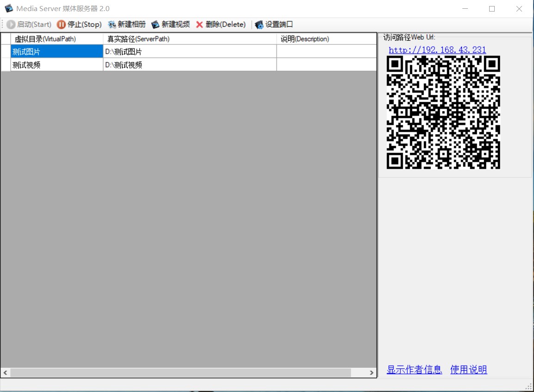Click the New Album (新建相册) icon
The image size is (534, 392).
tap(112, 24)
